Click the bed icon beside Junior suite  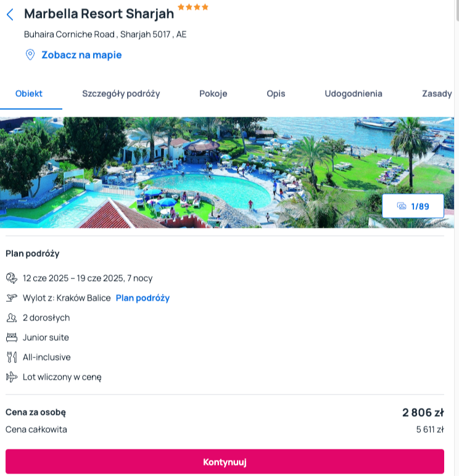12,337
